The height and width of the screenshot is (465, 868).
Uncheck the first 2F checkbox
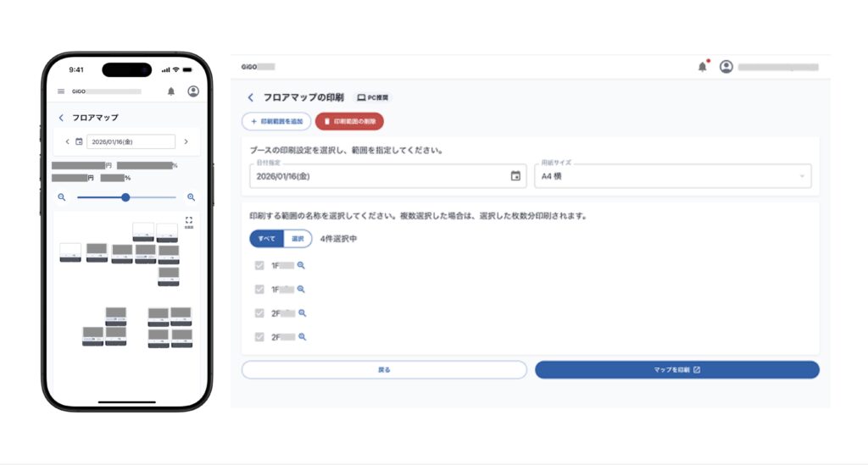tap(259, 313)
